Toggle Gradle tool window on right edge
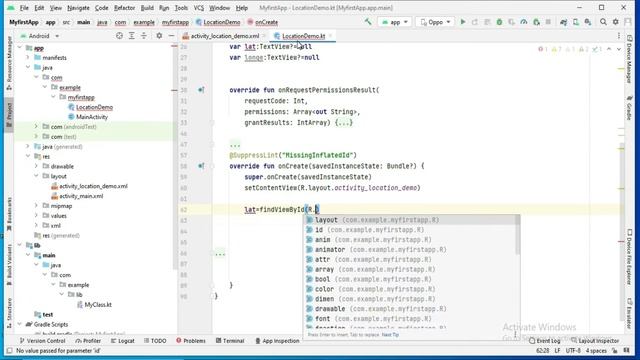 tap(629, 108)
